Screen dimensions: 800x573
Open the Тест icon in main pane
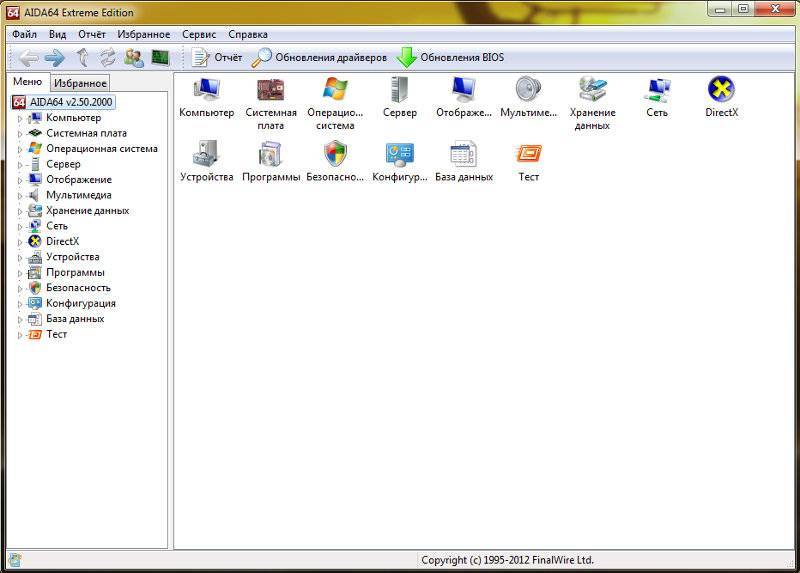(x=529, y=154)
